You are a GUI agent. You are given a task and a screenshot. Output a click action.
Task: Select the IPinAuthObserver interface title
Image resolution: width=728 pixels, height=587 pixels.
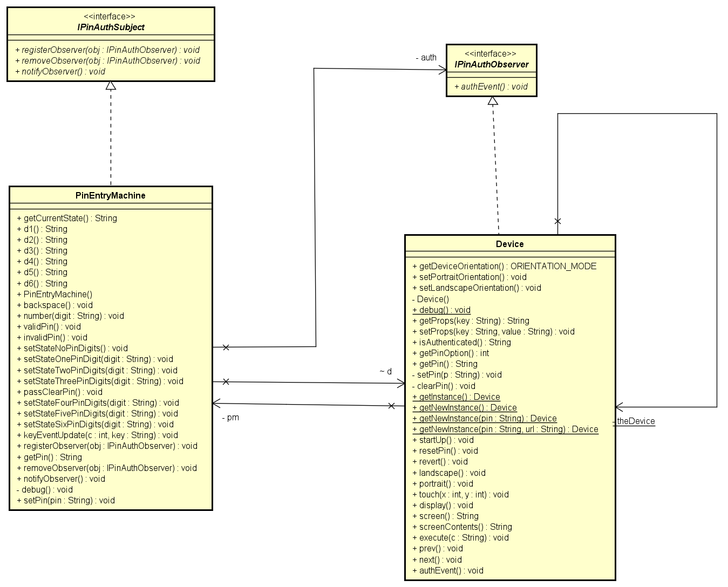(491, 64)
